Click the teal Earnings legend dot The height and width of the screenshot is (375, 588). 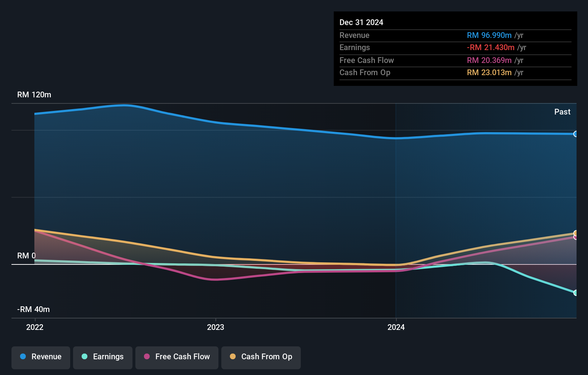[x=84, y=357]
